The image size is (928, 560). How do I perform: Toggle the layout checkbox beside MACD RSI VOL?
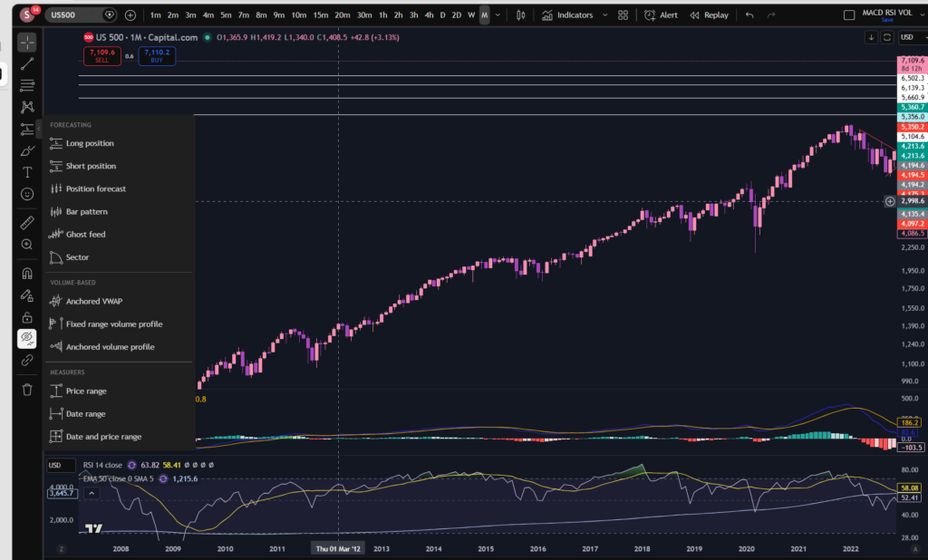848,14
